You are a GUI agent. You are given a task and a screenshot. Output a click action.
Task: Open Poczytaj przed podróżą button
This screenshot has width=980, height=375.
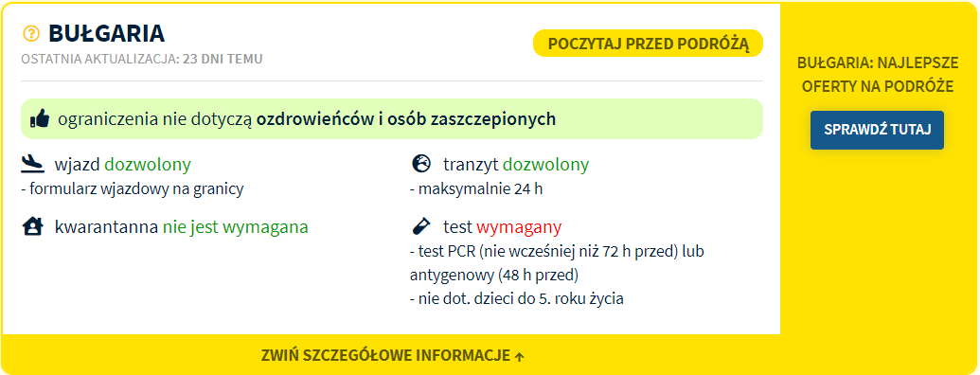[648, 44]
